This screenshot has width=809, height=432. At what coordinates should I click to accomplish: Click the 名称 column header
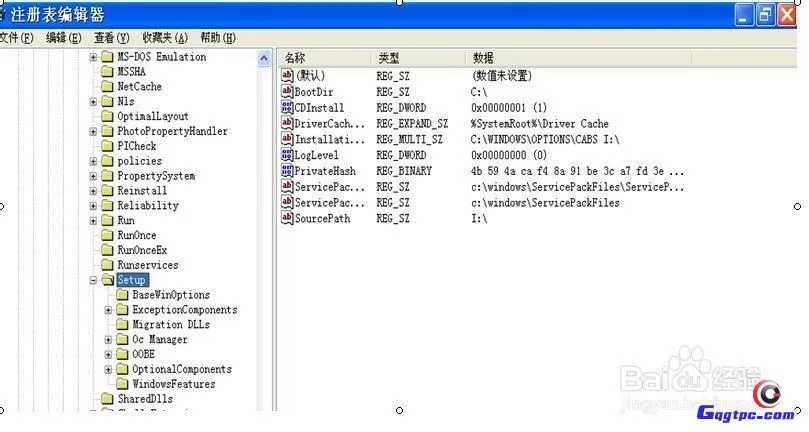tap(295, 58)
